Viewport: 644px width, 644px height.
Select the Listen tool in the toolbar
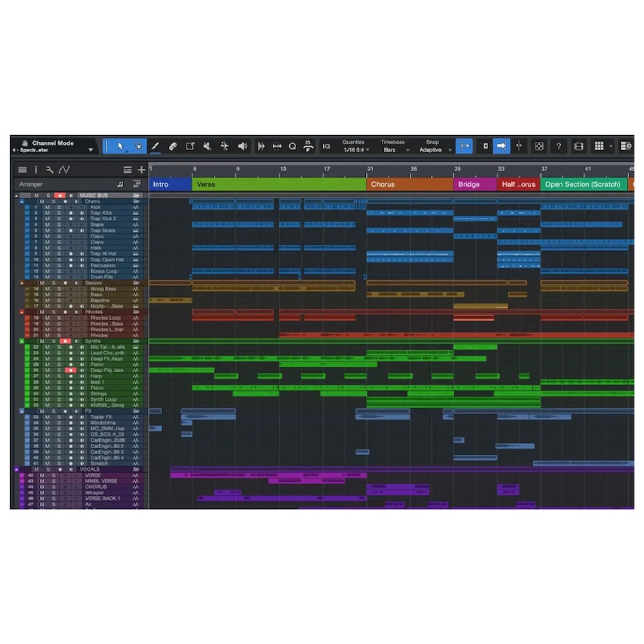[x=243, y=146]
